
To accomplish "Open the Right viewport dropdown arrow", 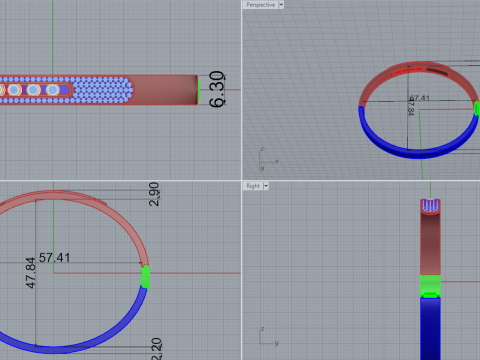I will tap(266, 186).
